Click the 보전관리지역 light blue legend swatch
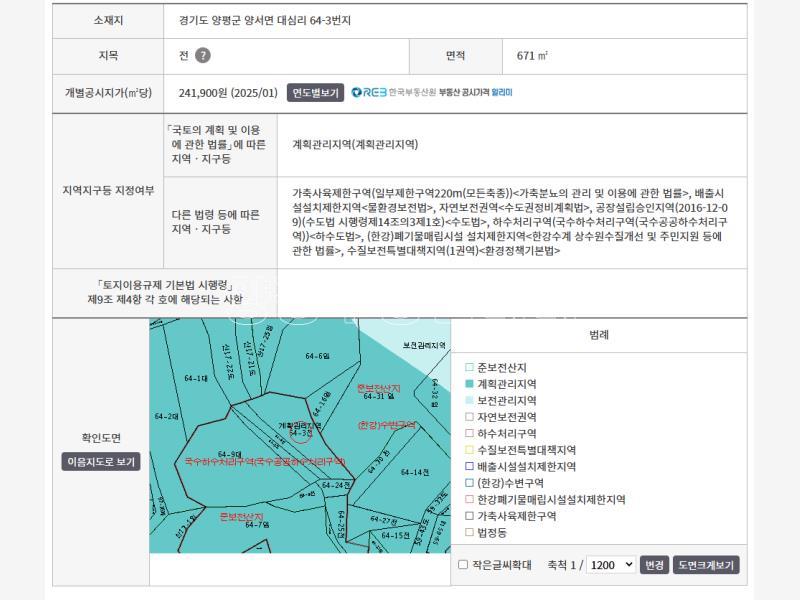Screen dimensions: 800x600 (469, 400)
